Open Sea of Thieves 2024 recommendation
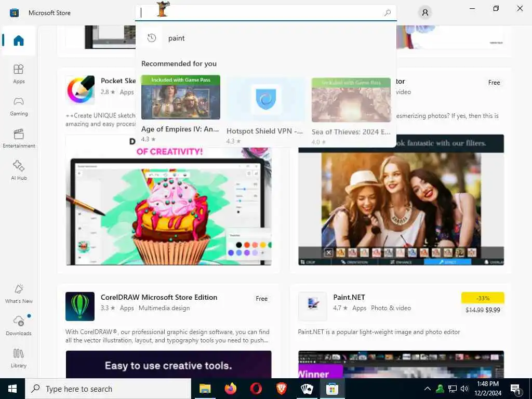Viewport: 532px width, 399px height. [351, 99]
